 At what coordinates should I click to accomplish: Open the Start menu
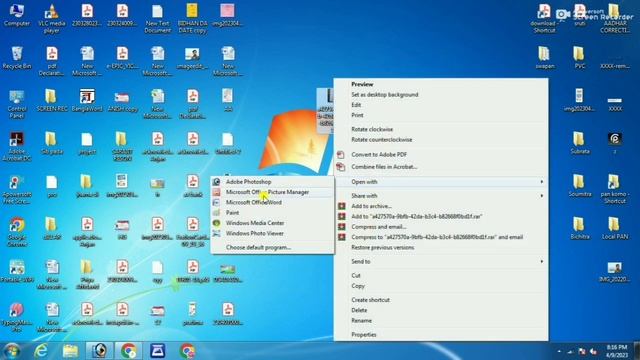pyautogui.click(x=11, y=351)
